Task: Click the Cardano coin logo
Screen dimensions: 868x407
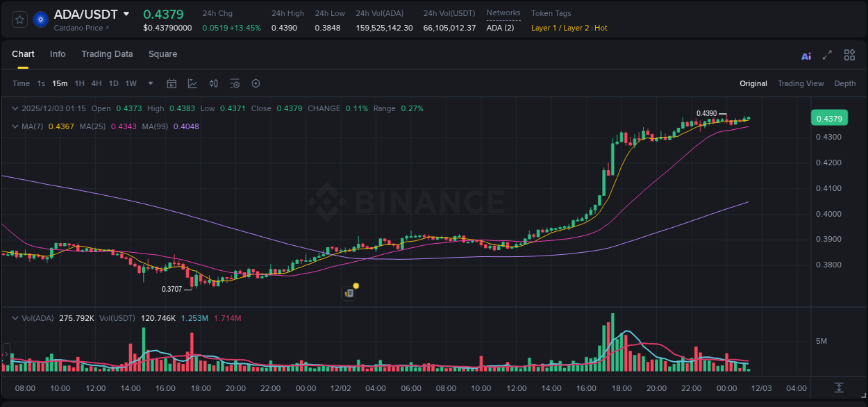Action: 40,19
